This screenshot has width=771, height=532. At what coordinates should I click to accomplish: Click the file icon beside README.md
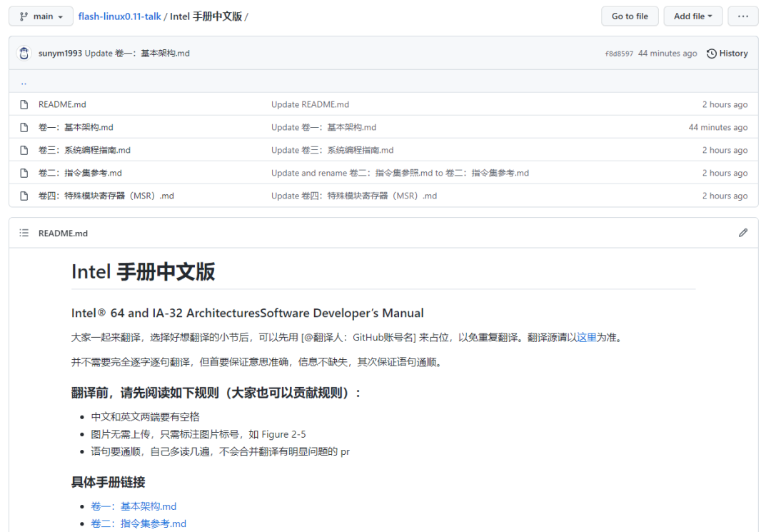[x=24, y=104]
